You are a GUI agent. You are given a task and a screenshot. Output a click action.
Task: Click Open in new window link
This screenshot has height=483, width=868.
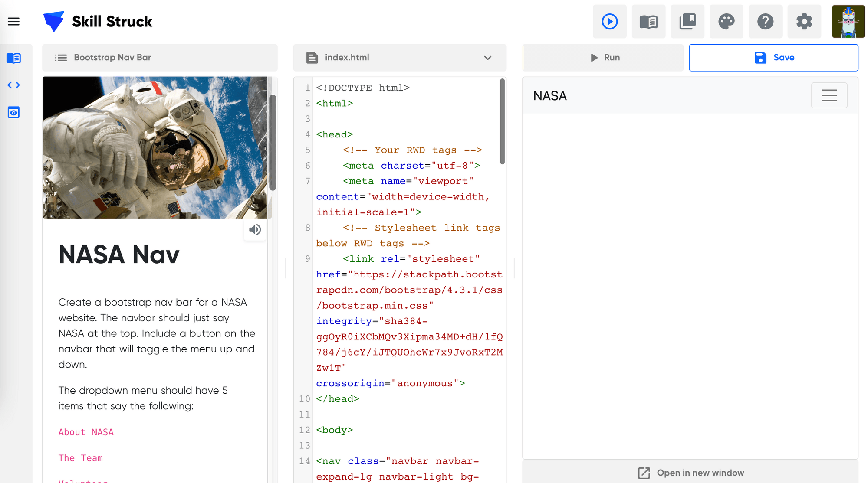coord(691,473)
